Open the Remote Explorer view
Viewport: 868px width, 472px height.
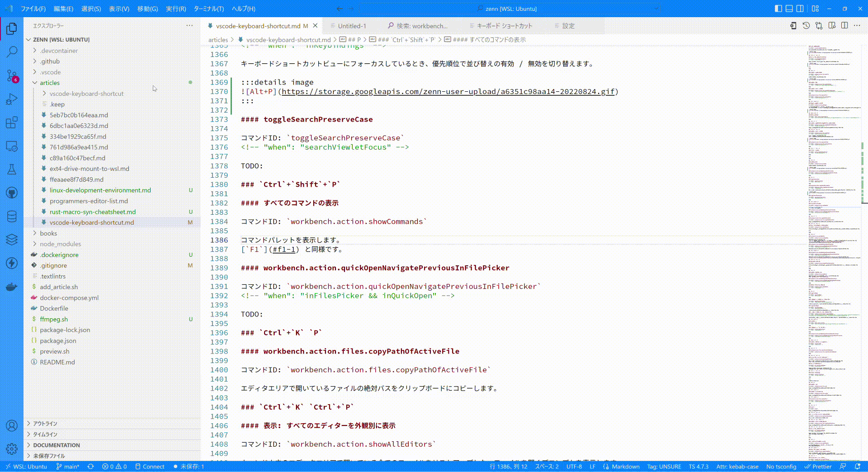pyautogui.click(x=12, y=146)
